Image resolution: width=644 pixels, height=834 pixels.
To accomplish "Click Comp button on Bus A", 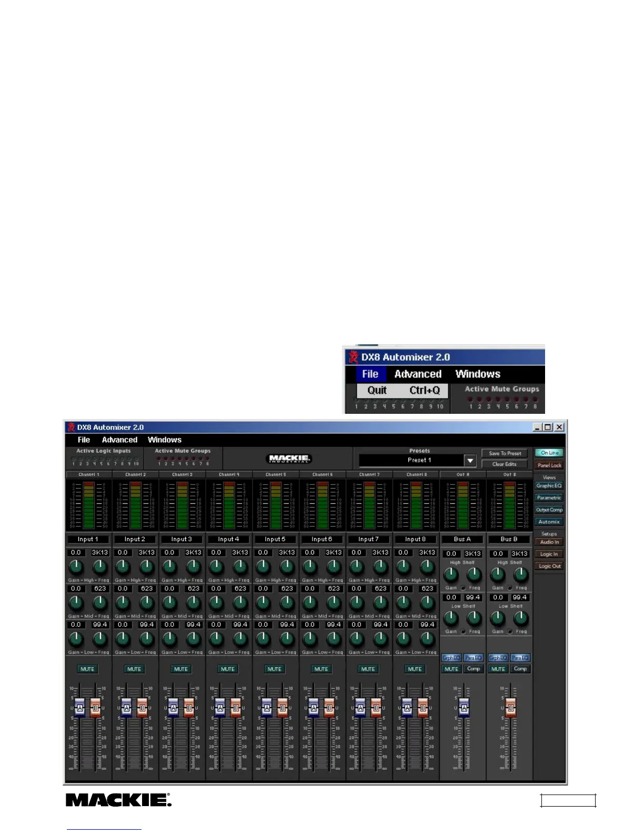I will (x=474, y=669).
